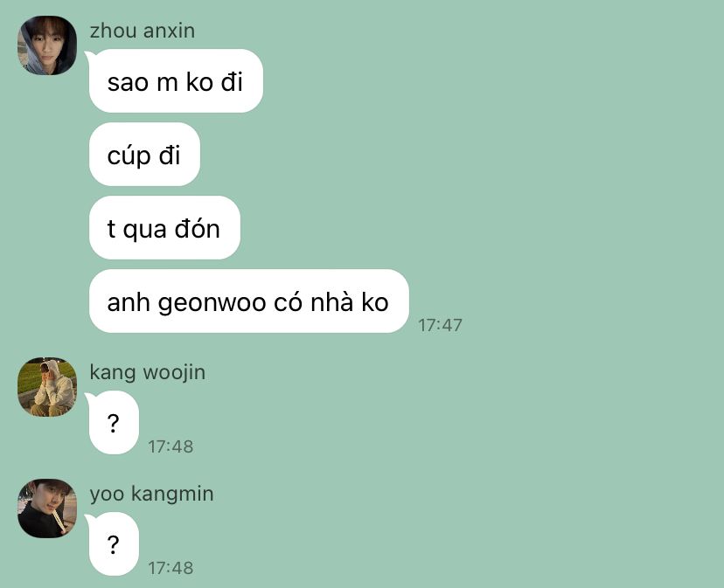Image resolution: width=724 pixels, height=588 pixels.
Task: Click the sender name yoo kangmin
Action: [x=151, y=494]
